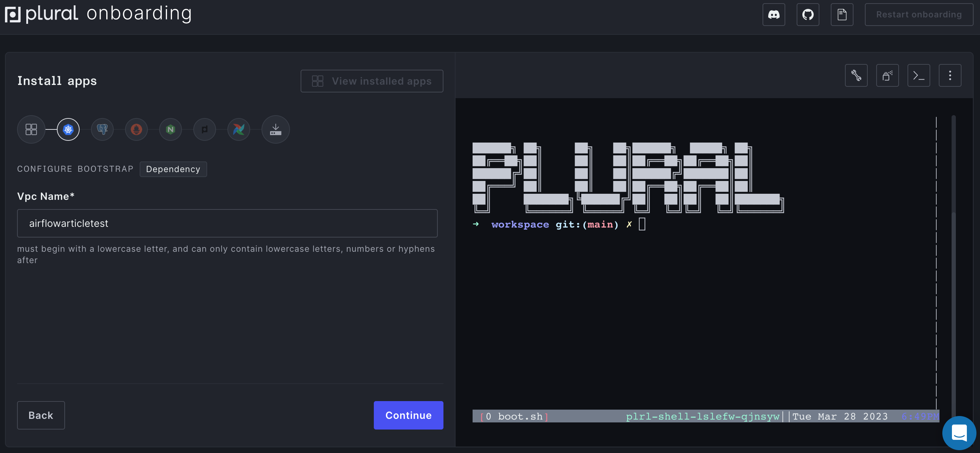Click the Tue Mar 28 2023 date
This screenshot has width=980, height=453.
pyautogui.click(x=840, y=416)
